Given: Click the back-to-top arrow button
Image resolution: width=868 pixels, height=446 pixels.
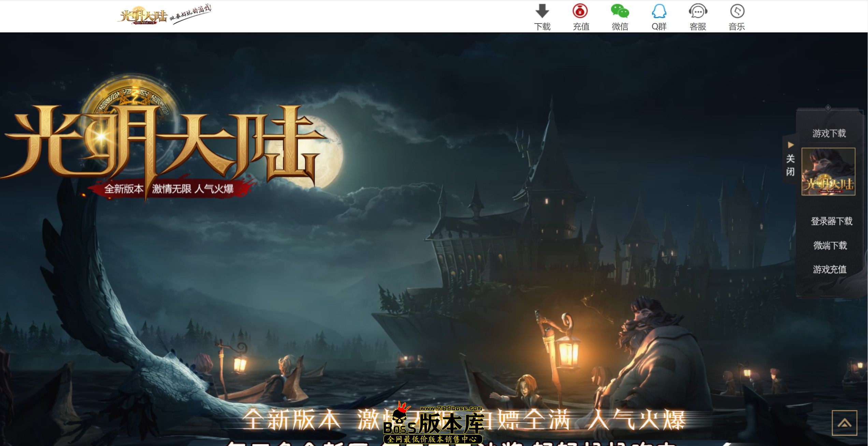Looking at the screenshot, I should (x=844, y=423).
